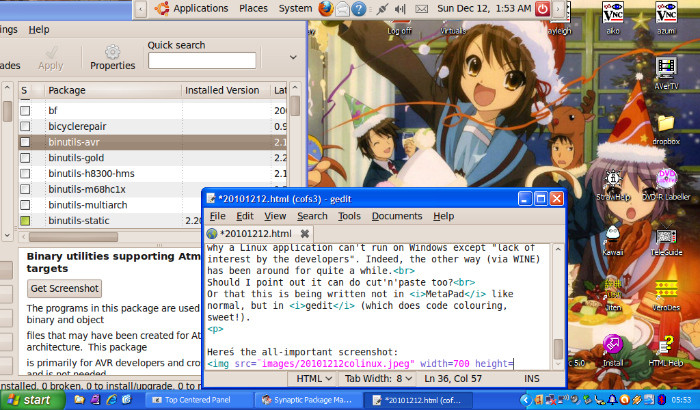Select the VeroDes desktop icon
This screenshot has height=410, width=700.
[666, 296]
